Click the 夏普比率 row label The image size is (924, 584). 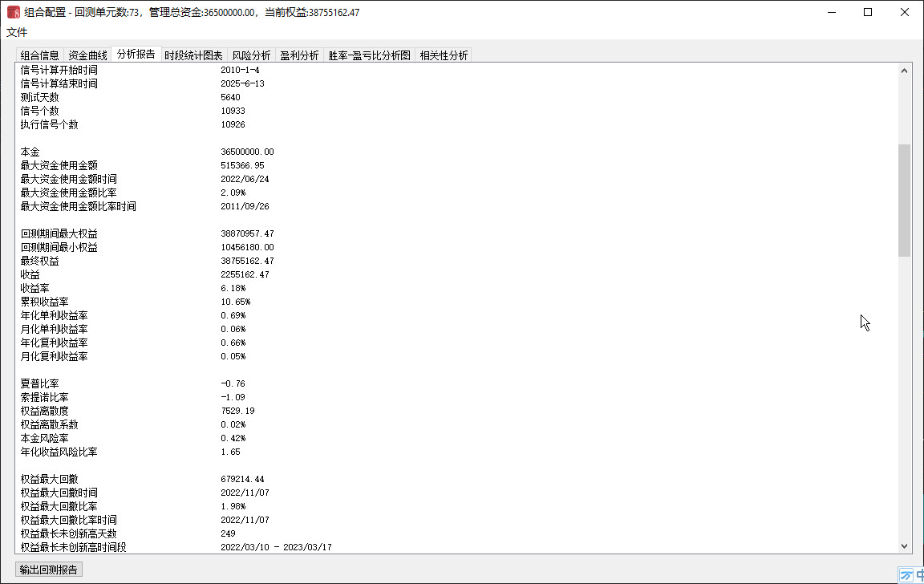click(x=39, y=383)
